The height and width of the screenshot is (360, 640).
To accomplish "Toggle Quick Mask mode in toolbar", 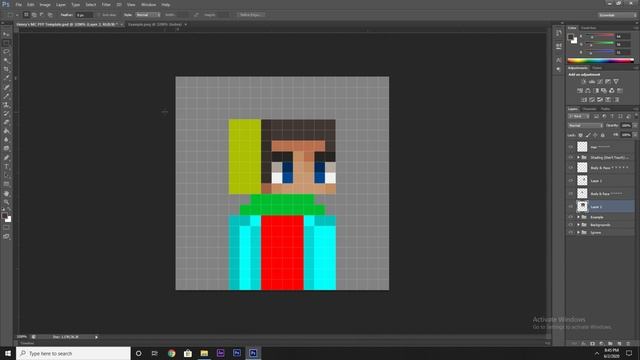I will point(6,228).
